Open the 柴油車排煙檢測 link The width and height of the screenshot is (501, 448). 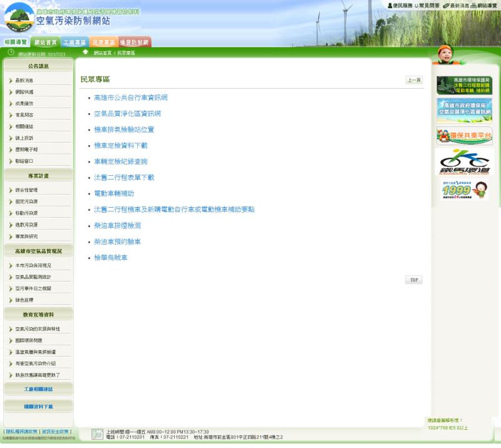[x=117, y=226]
